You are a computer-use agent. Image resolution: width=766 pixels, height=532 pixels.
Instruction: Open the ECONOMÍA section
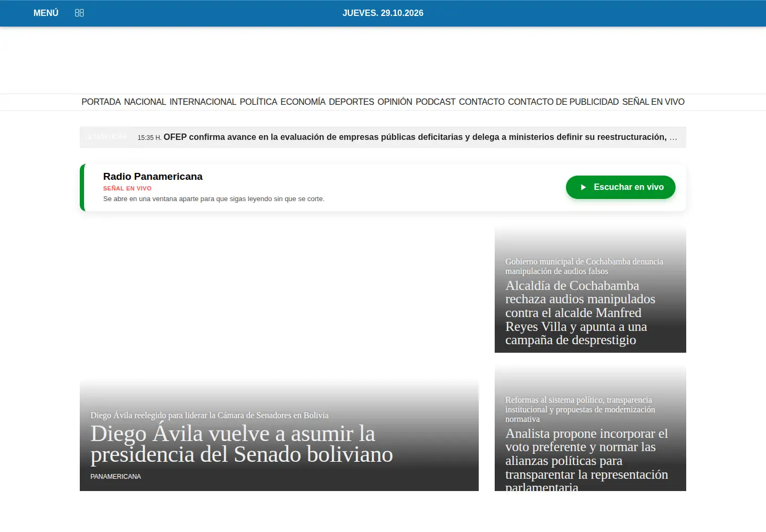point(303,102)
